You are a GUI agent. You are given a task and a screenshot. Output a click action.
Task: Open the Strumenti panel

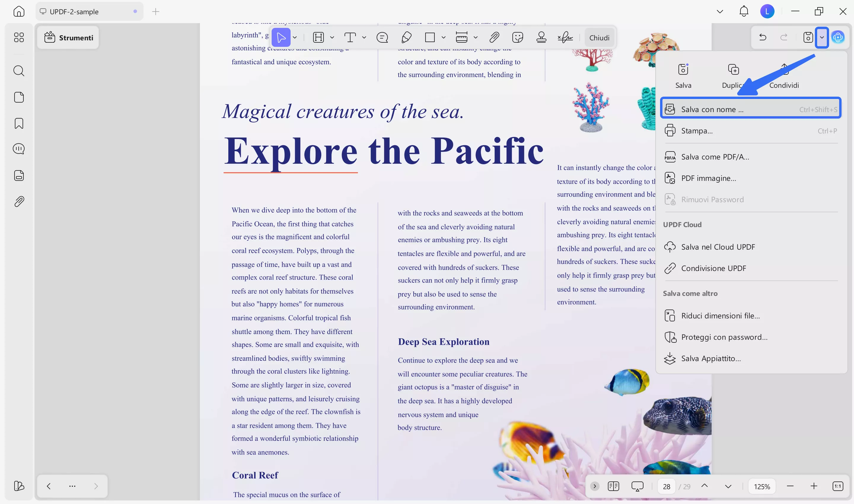tap(68, 37)
